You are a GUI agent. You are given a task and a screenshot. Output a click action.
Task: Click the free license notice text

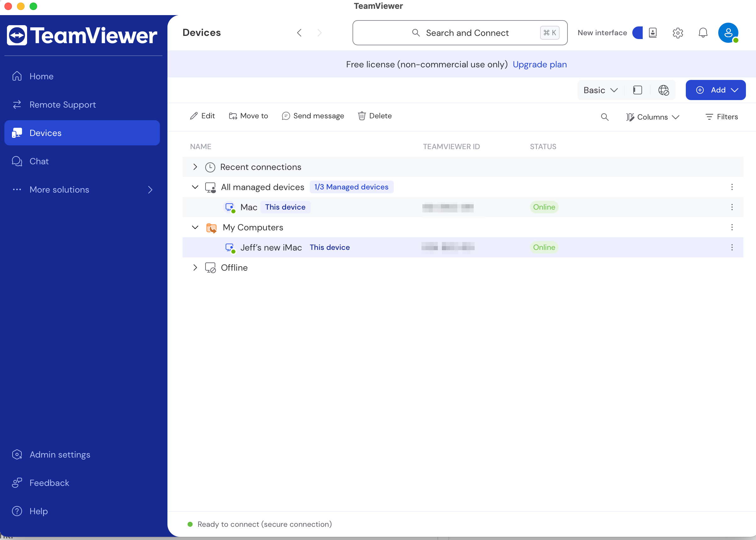(427, 64)
